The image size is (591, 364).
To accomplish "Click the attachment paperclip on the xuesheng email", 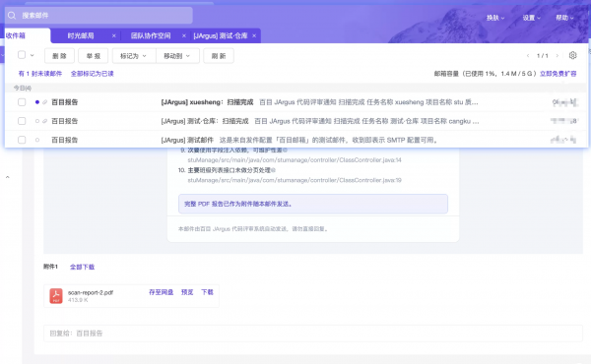I will 44,102.
